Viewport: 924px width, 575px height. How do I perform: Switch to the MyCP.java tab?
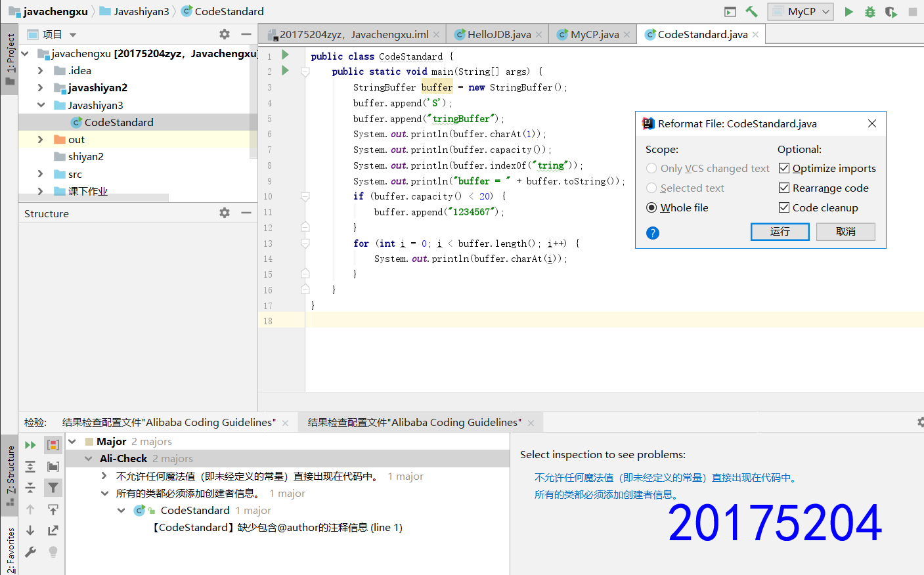[594, 34]
